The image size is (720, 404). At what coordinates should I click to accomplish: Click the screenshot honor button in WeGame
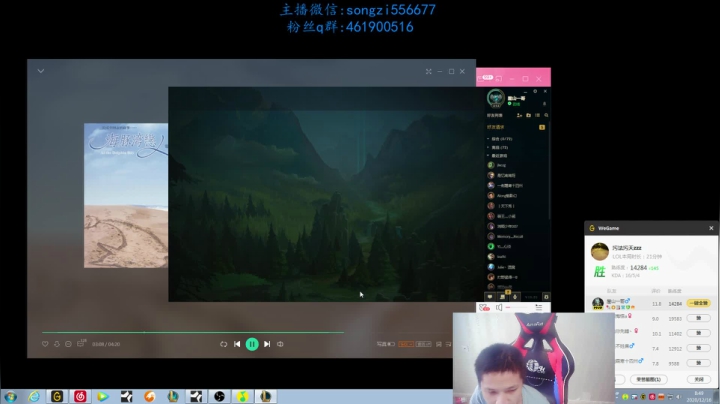pyautogui.click(x=649, y=379)
